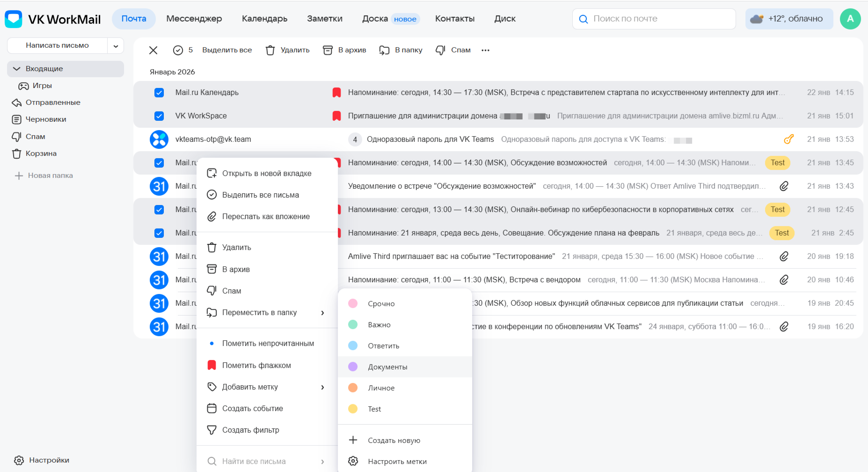Click the archive box icon in toolbar
Viewport: 868px width, 472px height.
click(x=328, y=50)
